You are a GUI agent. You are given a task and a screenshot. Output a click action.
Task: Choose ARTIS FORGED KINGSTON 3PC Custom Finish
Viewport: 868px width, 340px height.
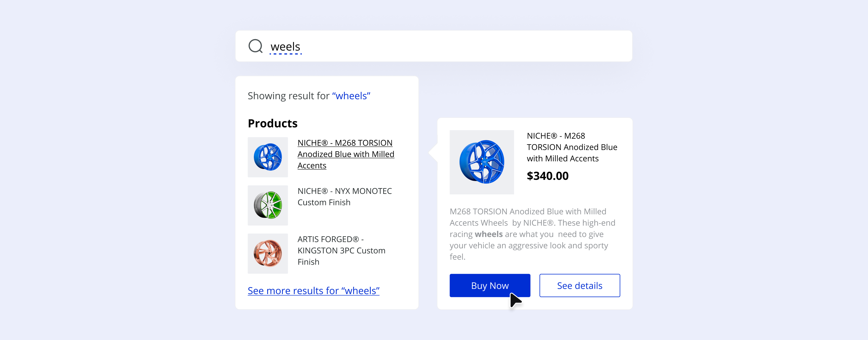point(341,250)
